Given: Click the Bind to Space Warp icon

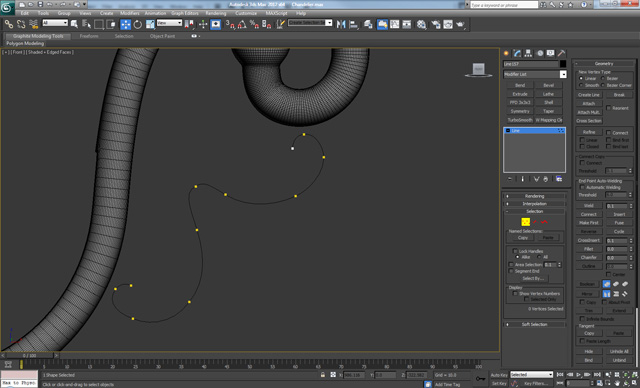Looking at the screenshot, I should coord(33,24).
